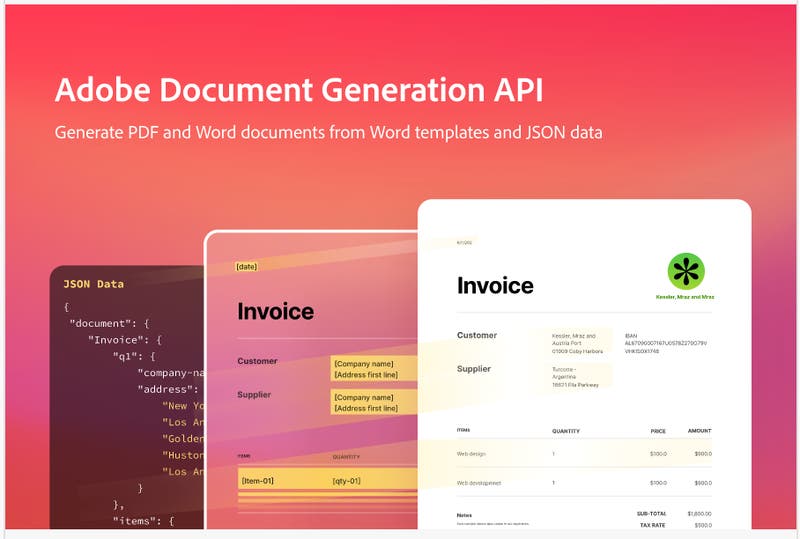Select the "Huston" string in JSON data
The width and height of the screenshot is (800, 539).
183,455
